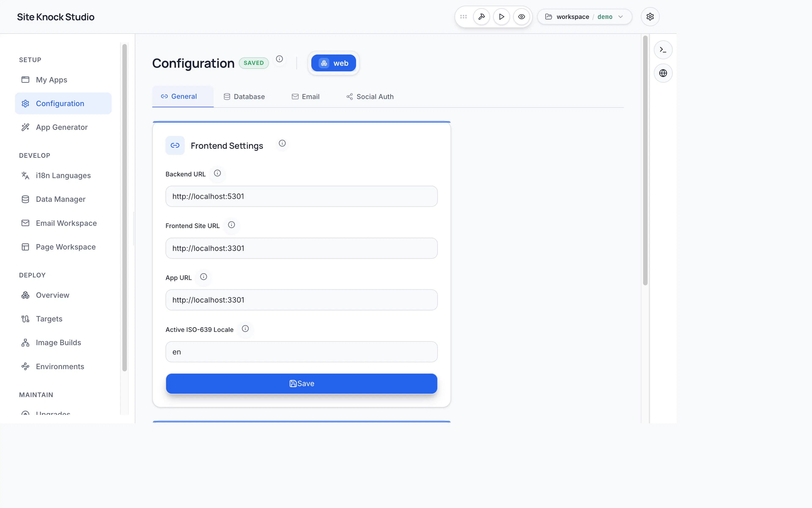
Task: Switch to the Email tab
Action: click(305, 97)
